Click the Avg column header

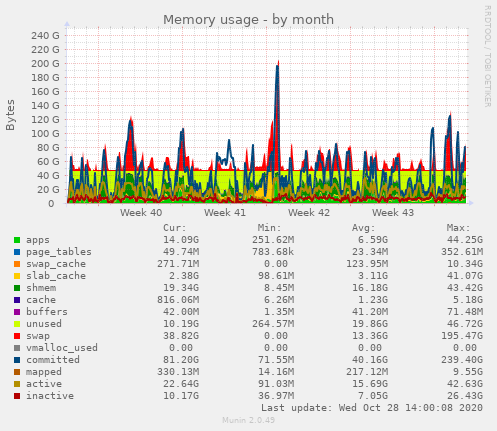tap(364, 228)
